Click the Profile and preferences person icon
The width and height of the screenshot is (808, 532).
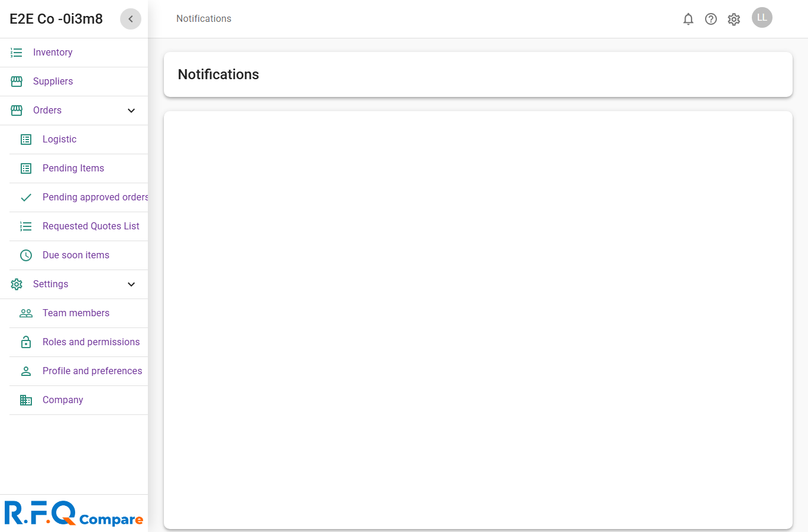pyautogui.click(x=26, y=371)
